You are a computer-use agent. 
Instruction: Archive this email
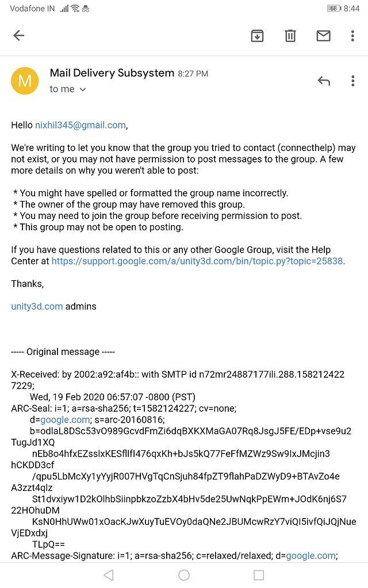coord(257,36)
